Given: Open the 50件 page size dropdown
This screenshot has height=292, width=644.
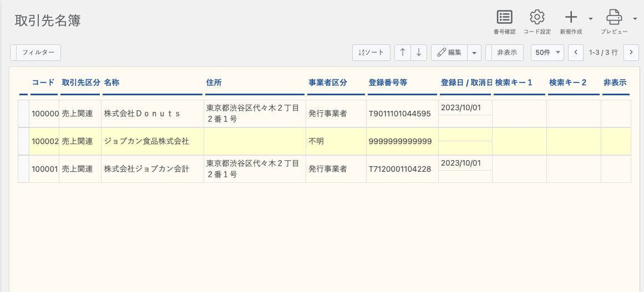Looking at the screenshot, I should [547, 53].
